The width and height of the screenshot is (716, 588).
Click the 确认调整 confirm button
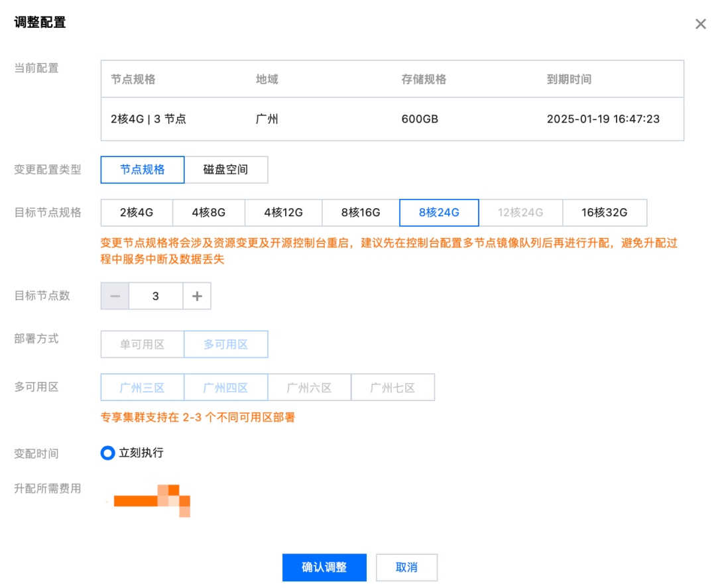point(324,567)
